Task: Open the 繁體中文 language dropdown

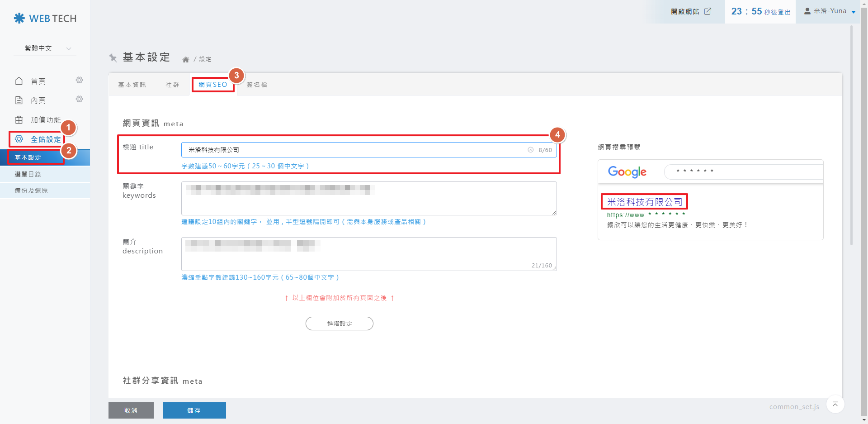Action: [45, 48]
